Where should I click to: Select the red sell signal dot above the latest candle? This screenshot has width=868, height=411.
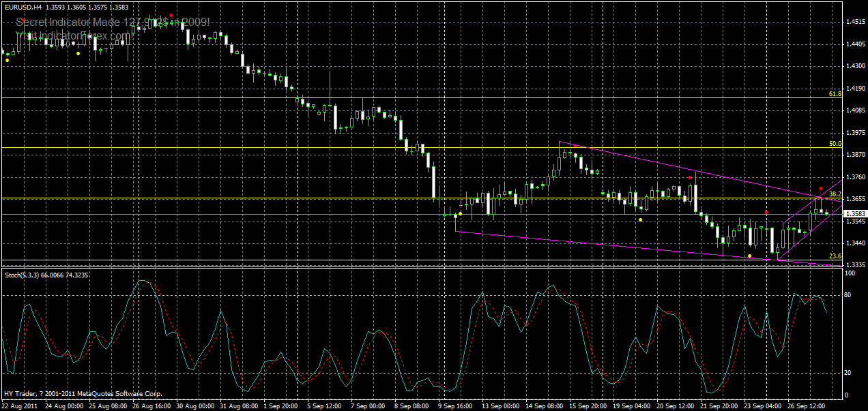pyautogui.click(x=821, y=189)
